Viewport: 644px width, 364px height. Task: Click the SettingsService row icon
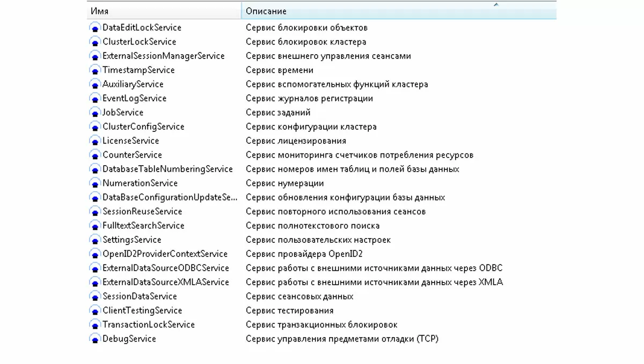pos(95,240)
